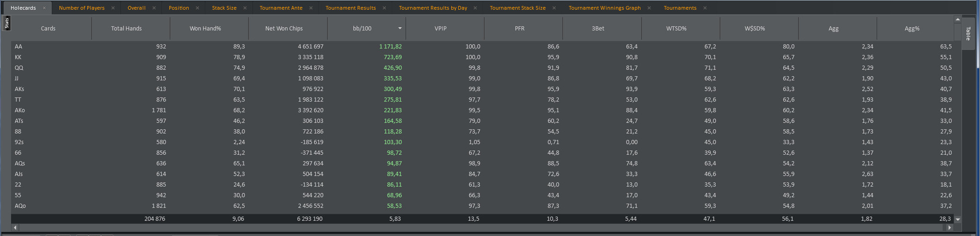Image resolution: width=980 pixels, height=236 pixels.
Task: Open the Stats side panel
Action: (6, 23)
